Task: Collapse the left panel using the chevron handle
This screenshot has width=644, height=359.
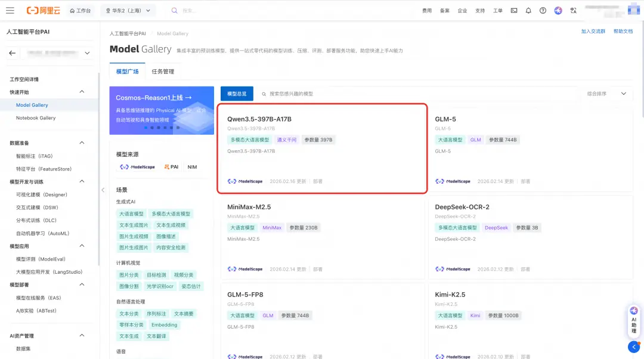Action: coord(102,190)
